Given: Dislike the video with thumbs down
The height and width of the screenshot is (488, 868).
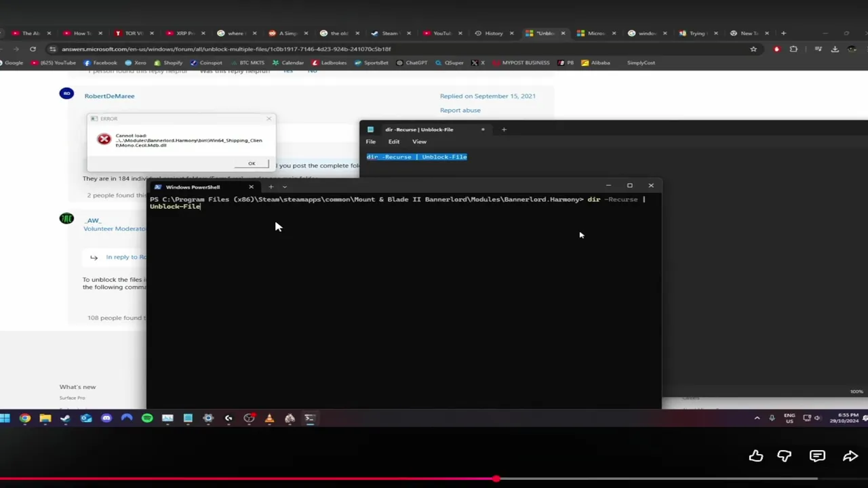Looking at the screenshot, I should [x=784, y=457].
